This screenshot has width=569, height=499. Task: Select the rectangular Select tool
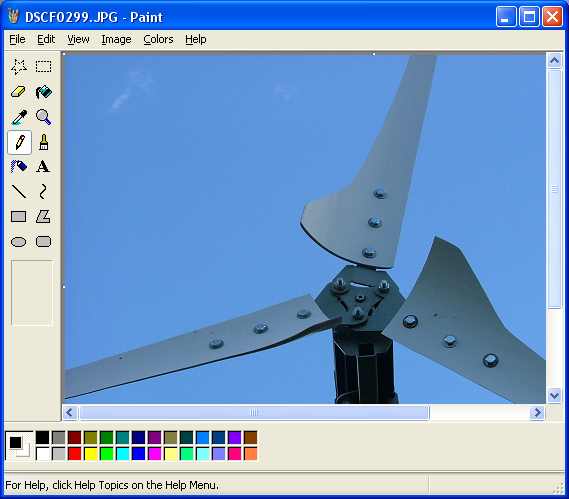coord(43,67)
